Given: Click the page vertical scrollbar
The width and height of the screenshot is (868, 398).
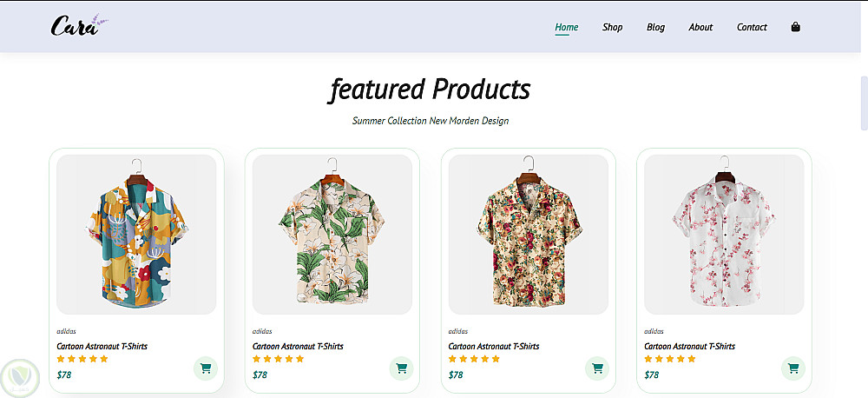Looking at the screenshot, I should pos(864,103).
